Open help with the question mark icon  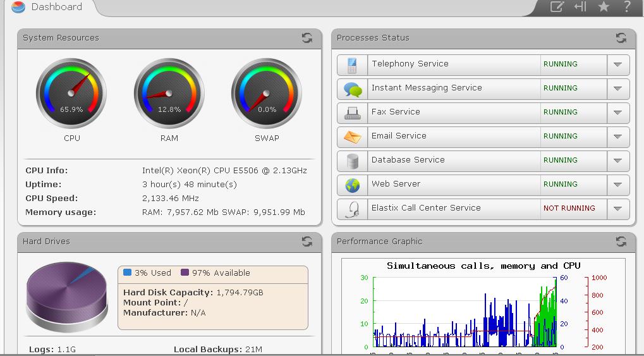(627, 7)
